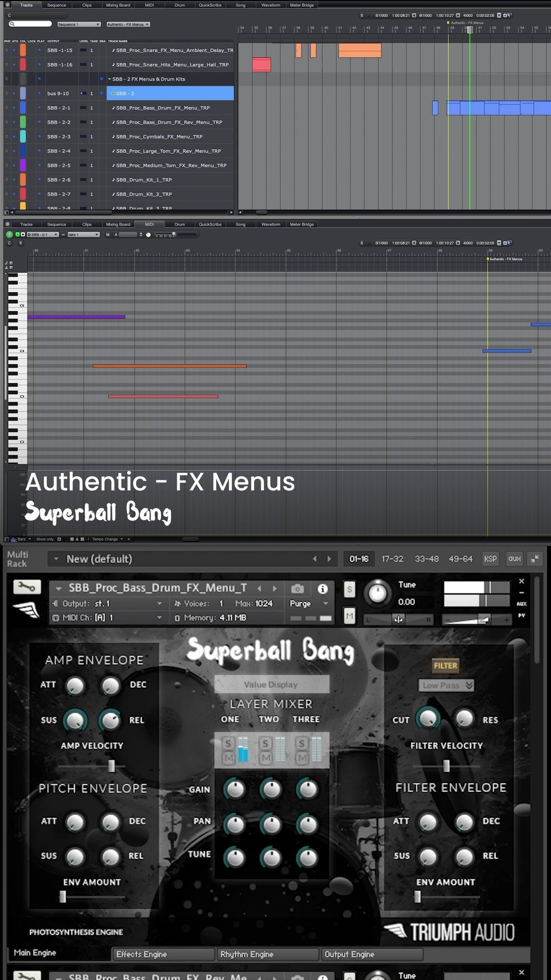Show rack page 49-64

coord(460,559)
